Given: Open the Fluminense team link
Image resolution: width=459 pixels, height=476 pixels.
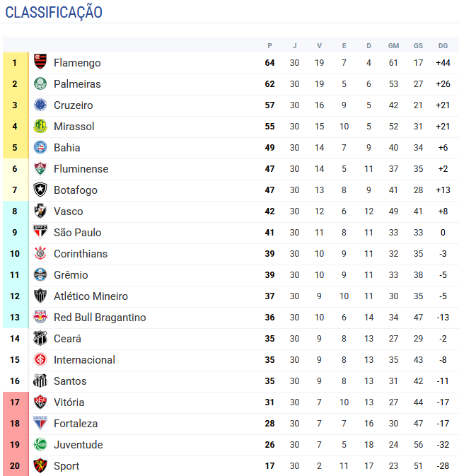Looking at the screenshot, I should coord(81,169).
